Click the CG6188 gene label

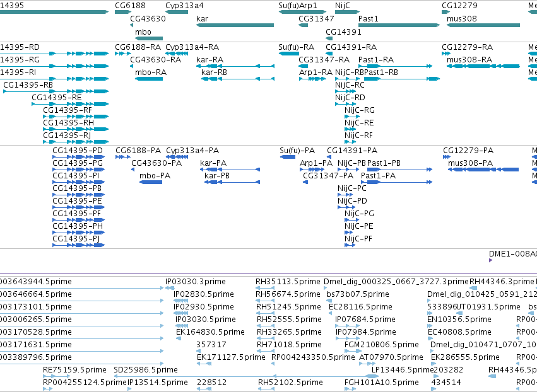pyautogui.click(x=130, y=6)
